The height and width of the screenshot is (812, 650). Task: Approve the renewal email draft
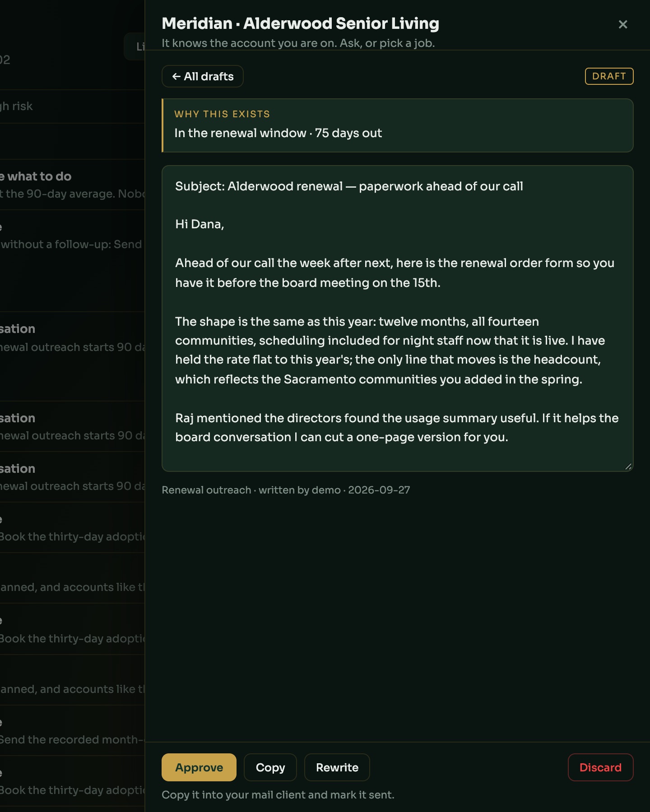coord(199,767)
